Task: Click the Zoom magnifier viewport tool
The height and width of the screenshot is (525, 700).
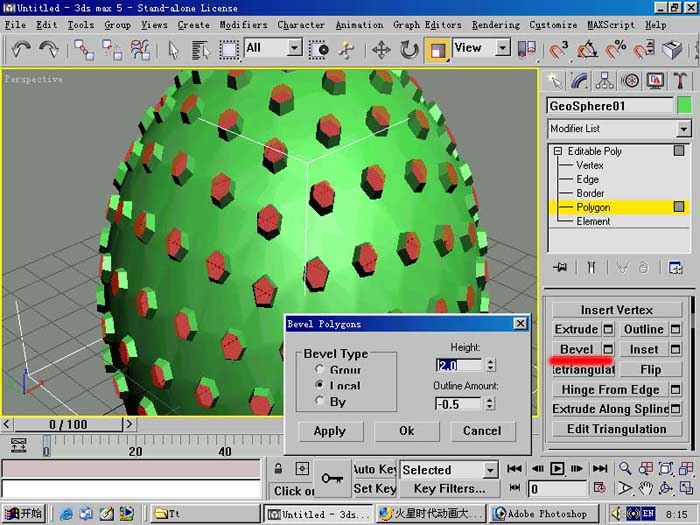Action: pyautogui.click(x=625, y=468)
